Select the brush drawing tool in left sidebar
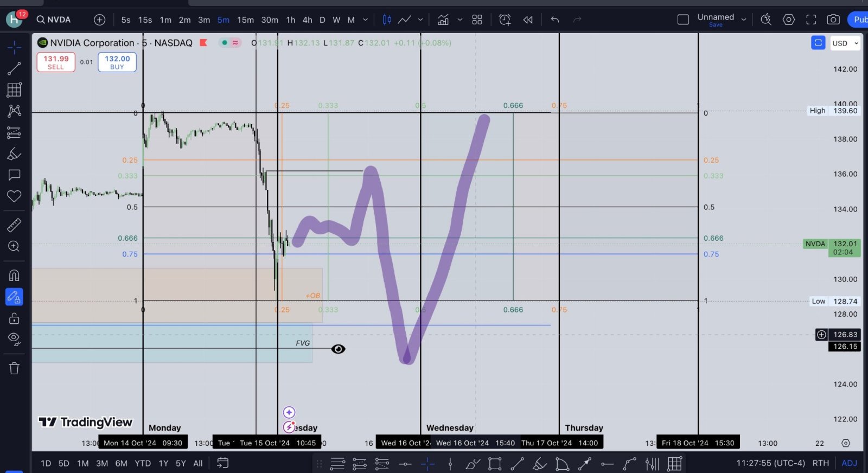 pos(14,154)
